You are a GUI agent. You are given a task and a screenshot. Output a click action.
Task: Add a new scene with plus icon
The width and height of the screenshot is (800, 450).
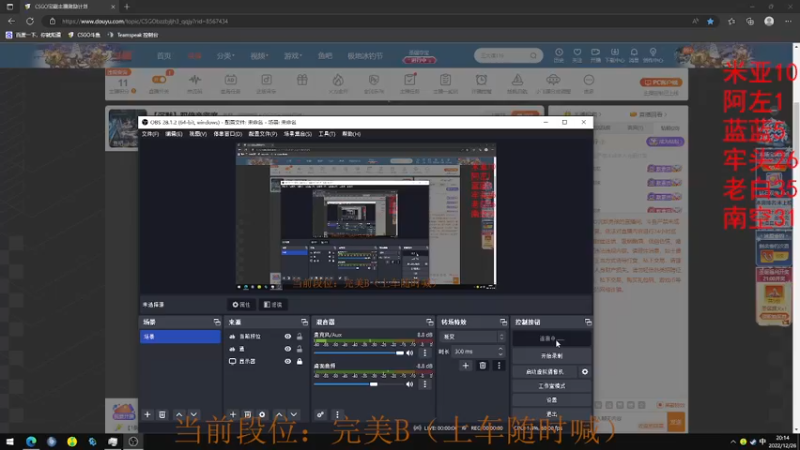(147, 414)
